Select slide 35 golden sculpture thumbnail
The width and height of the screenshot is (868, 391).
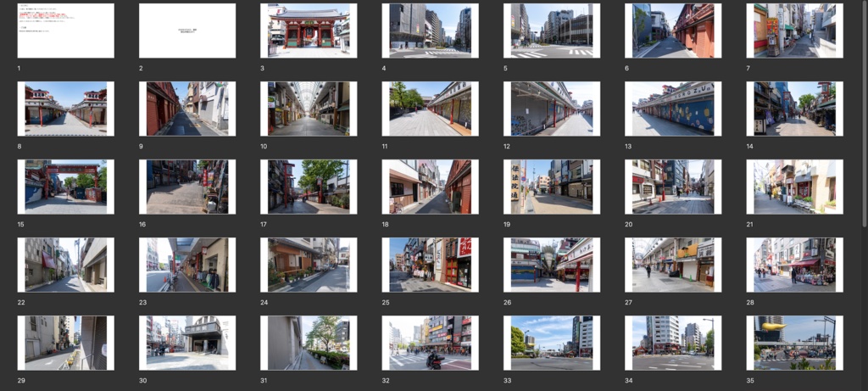(x=795, y=344)
